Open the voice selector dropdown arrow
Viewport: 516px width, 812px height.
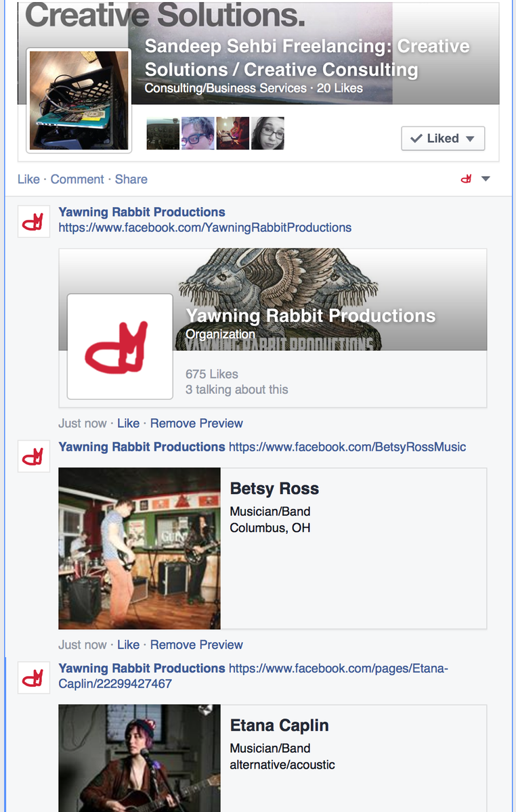click(486, 179)
